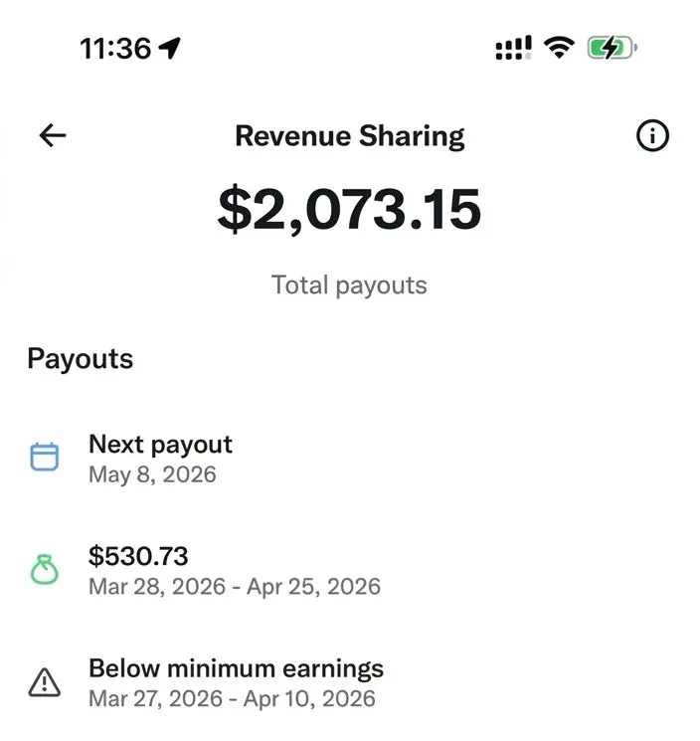Tap the green money bag icon

(x=45, y=569)
